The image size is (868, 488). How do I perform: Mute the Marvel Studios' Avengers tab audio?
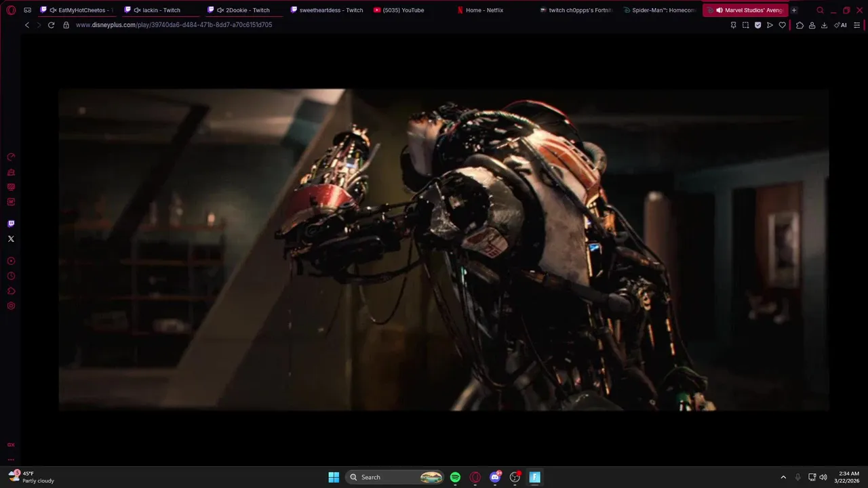[719, 10]
